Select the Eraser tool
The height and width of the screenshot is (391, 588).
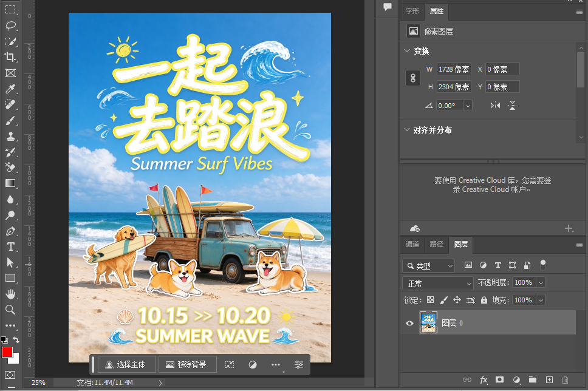[x=10, y=167]
